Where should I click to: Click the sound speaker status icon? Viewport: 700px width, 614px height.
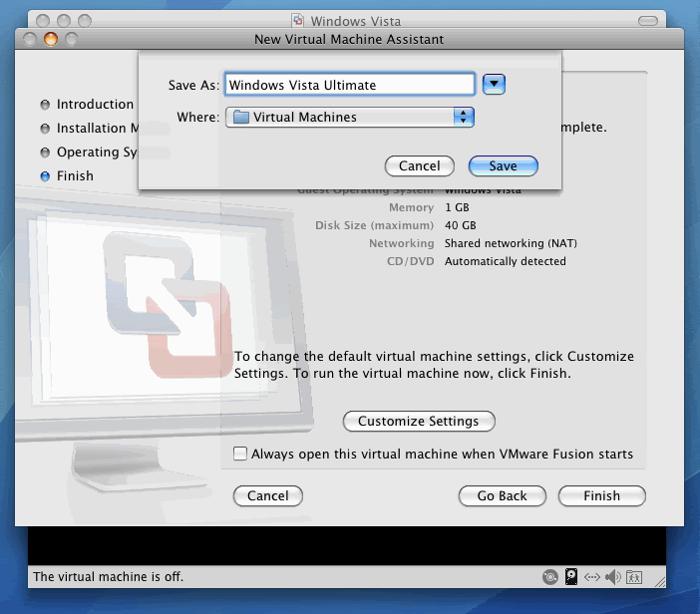[613, 577]
